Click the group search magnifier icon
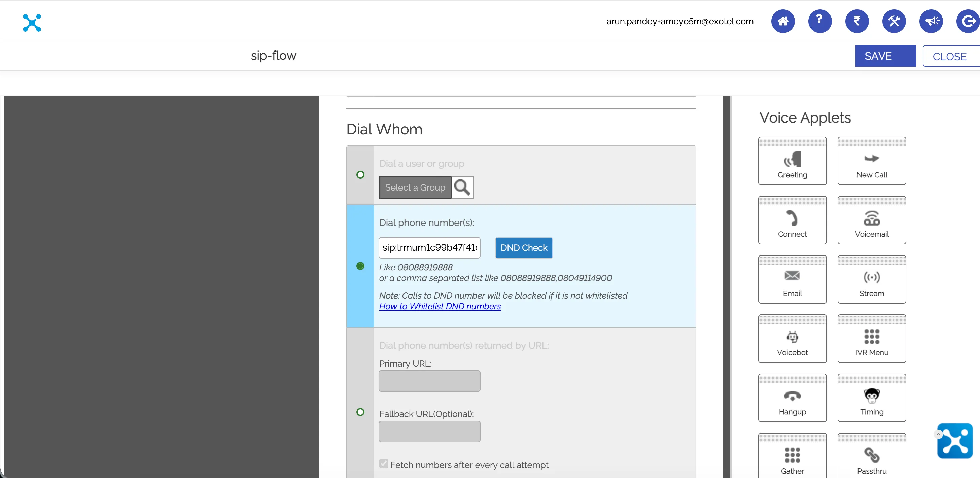 tap(462, 187)
